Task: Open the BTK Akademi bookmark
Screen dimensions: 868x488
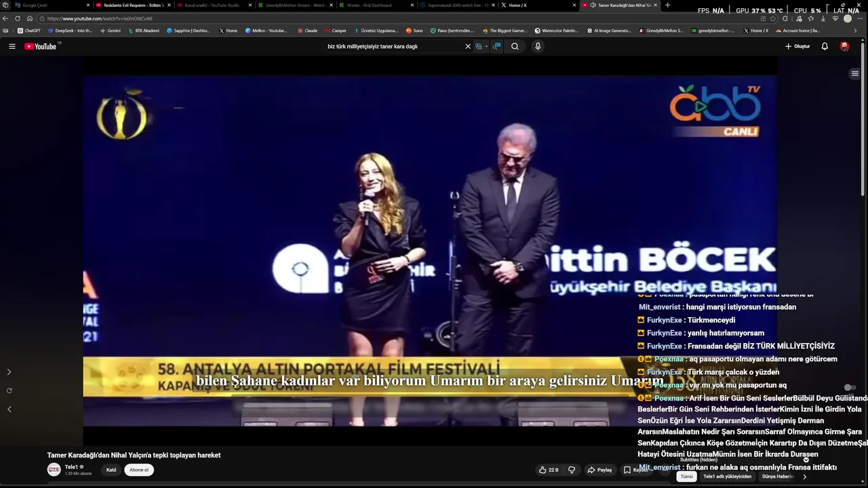Action: coord(143,30)
